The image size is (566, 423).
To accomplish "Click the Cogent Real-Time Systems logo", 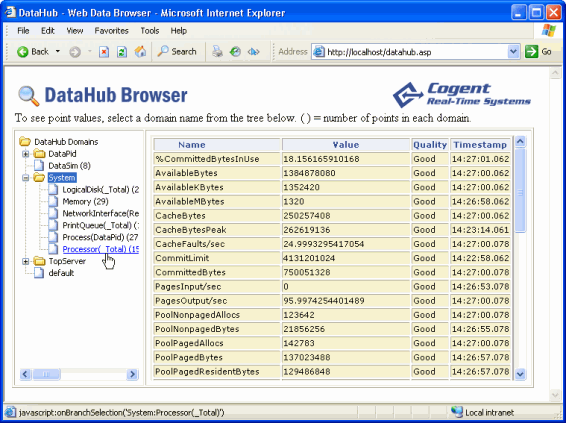I will tap(462, 95).
